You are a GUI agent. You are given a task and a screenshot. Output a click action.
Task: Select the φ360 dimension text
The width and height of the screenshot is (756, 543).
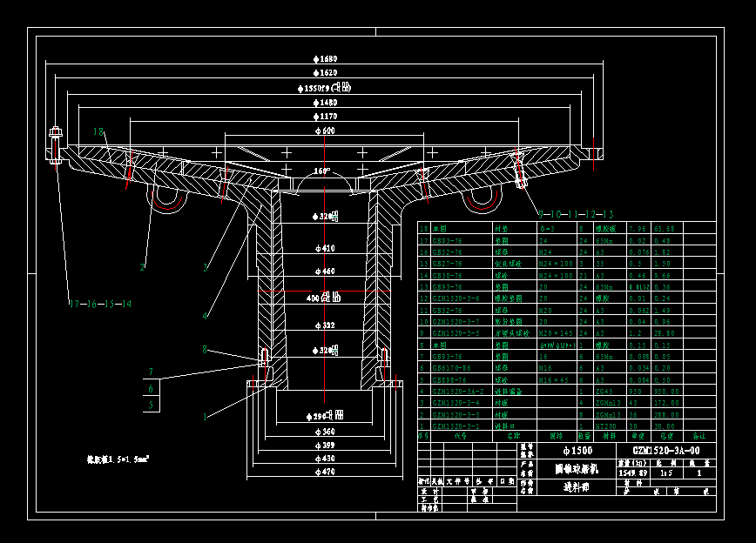coord(325,432)
